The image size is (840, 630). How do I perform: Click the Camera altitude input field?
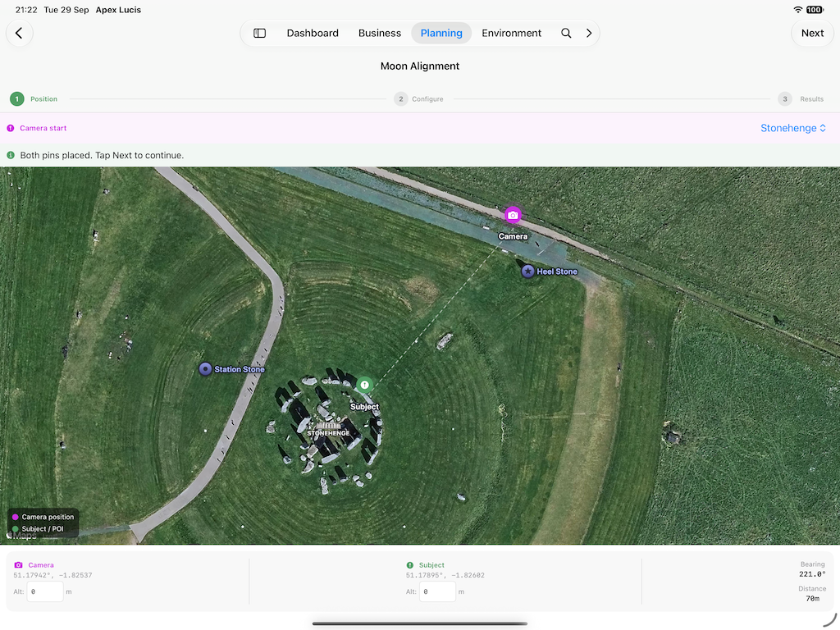45,592
